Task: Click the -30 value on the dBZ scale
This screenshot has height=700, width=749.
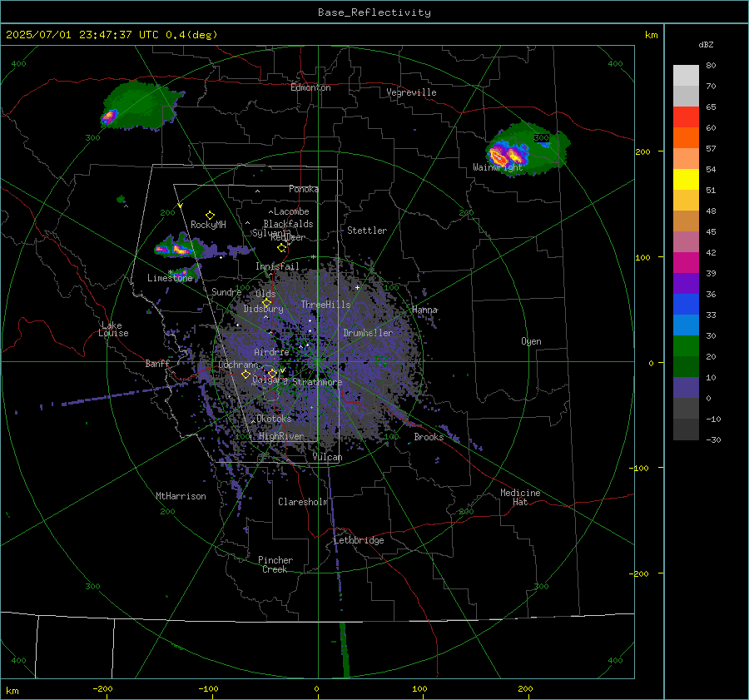Action: [713, 440]
